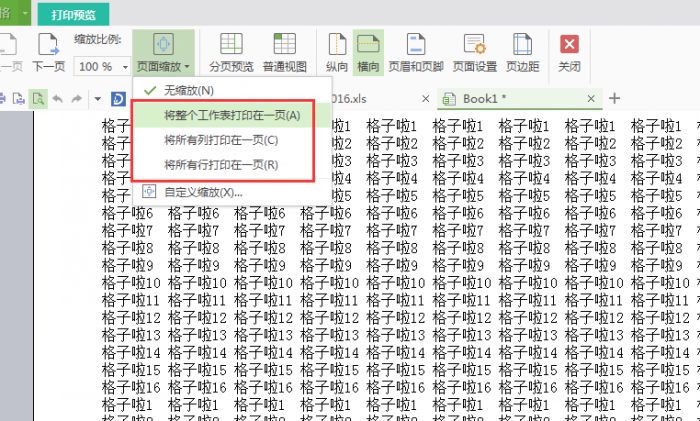Open 页眉和页脚 header and footer settings
This screenshot has height=421, width=700.
coord(416,53)
